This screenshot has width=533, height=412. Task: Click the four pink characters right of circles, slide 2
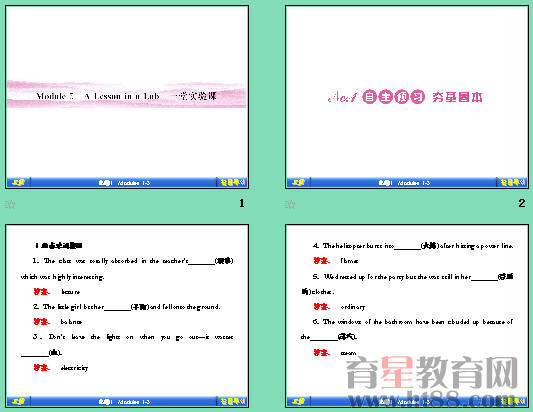[457, 97]
